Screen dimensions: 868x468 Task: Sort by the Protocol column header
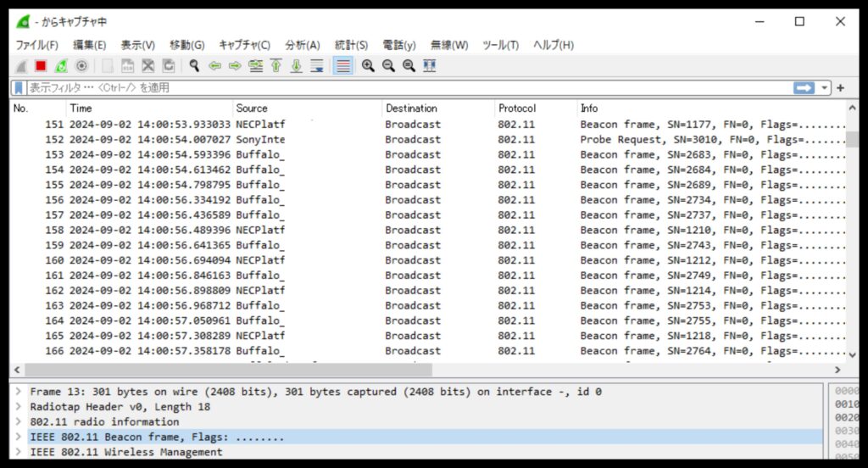[x=536, y=108]
